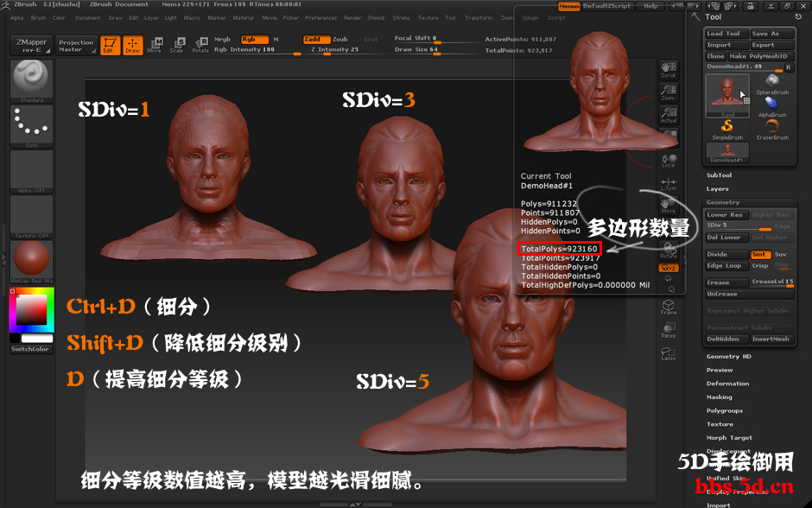Open the MatCap Red Wax material selector
This screenshot has width=812, height=508.
click(x=31, y=262)
